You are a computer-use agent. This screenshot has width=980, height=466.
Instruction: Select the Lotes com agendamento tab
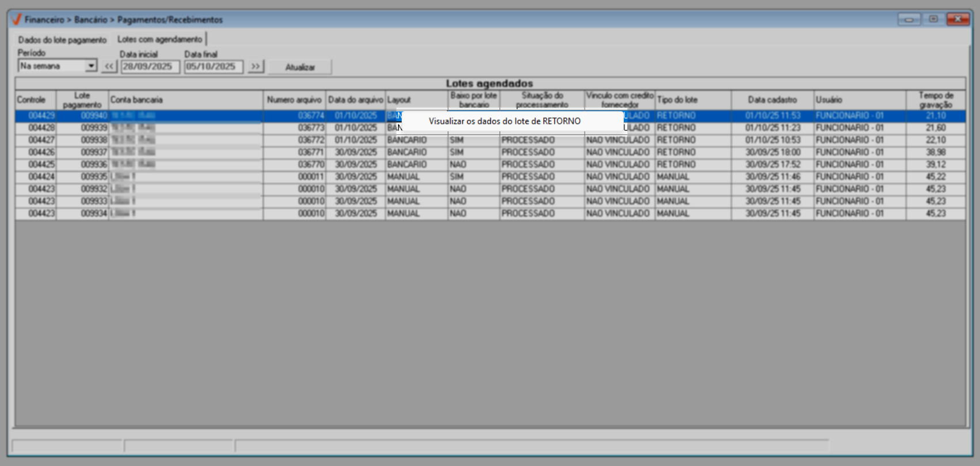[160, 39]
